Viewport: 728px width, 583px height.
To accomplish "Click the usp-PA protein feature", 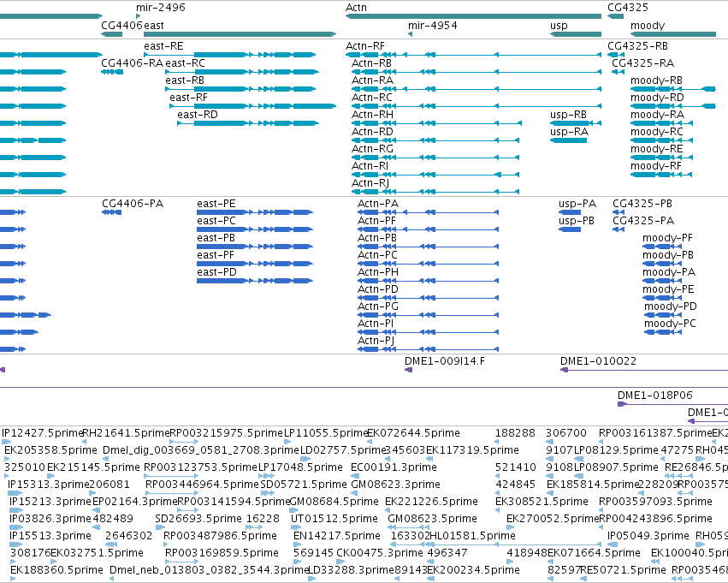I will point(570,212).
